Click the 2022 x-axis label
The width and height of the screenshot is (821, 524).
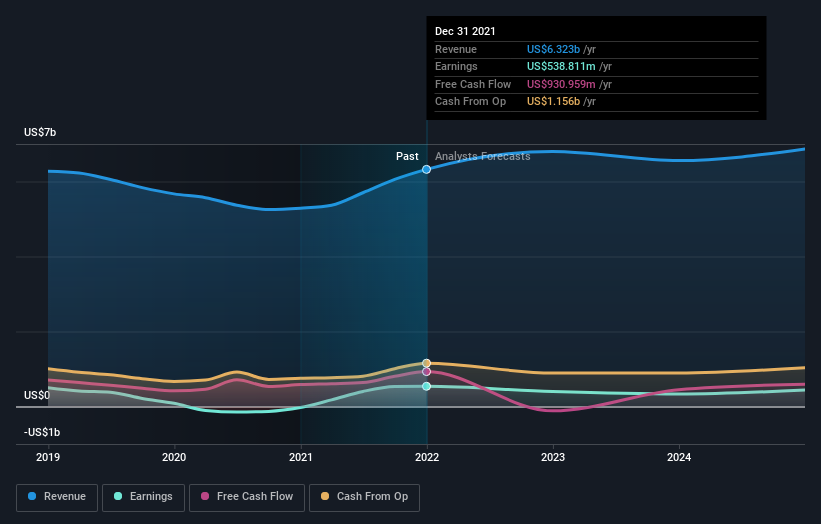(427, 458)
